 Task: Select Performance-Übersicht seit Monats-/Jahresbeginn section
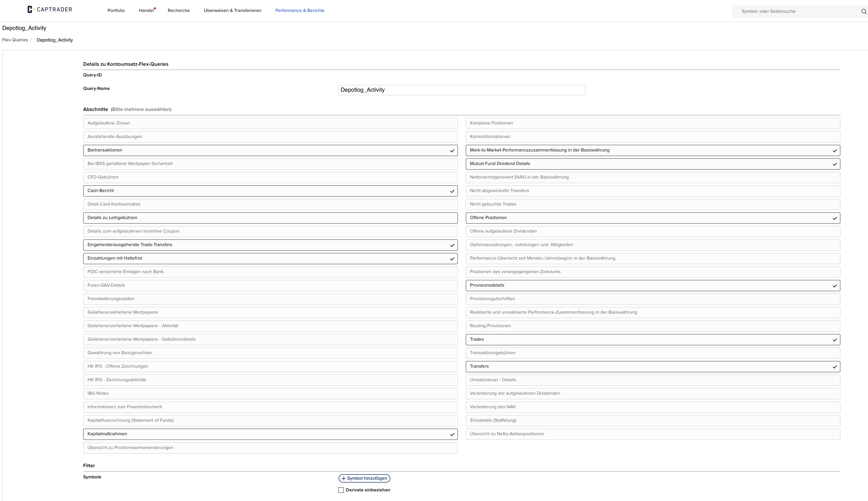653,258
